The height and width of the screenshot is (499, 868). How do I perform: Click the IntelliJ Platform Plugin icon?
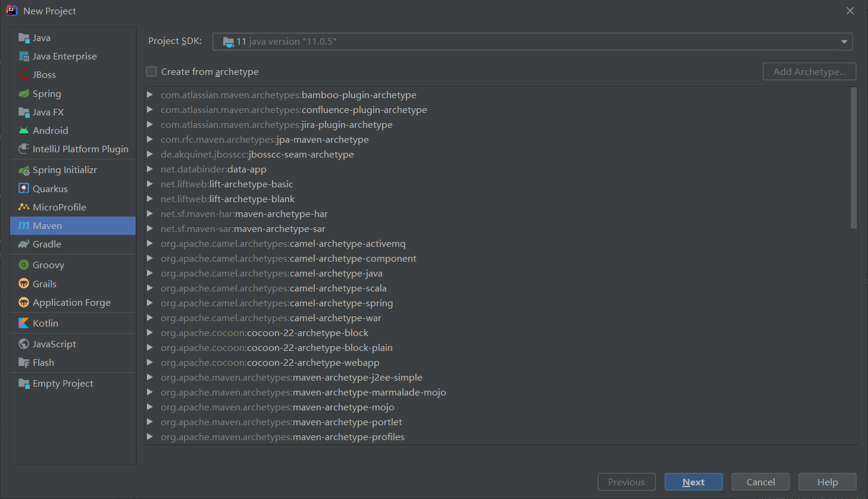(24, 149)
